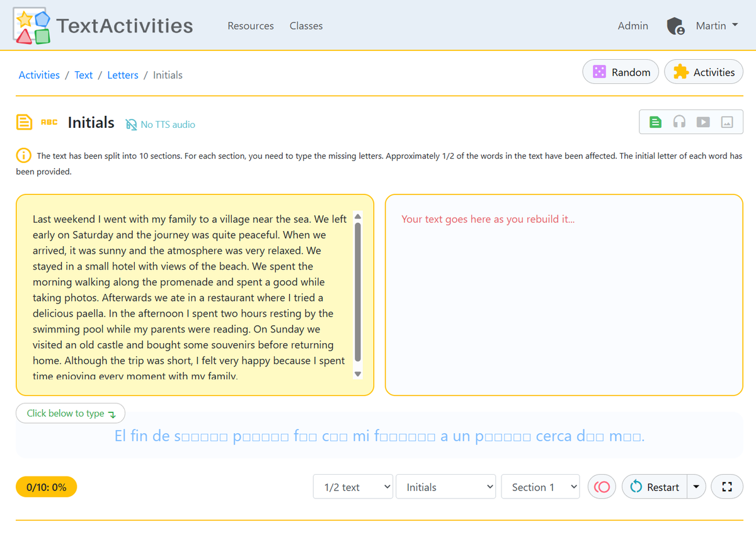Click the Spanish gapped sentence to type
The height and width of the screenshot is (537, 756).
(x=379, y=436)
